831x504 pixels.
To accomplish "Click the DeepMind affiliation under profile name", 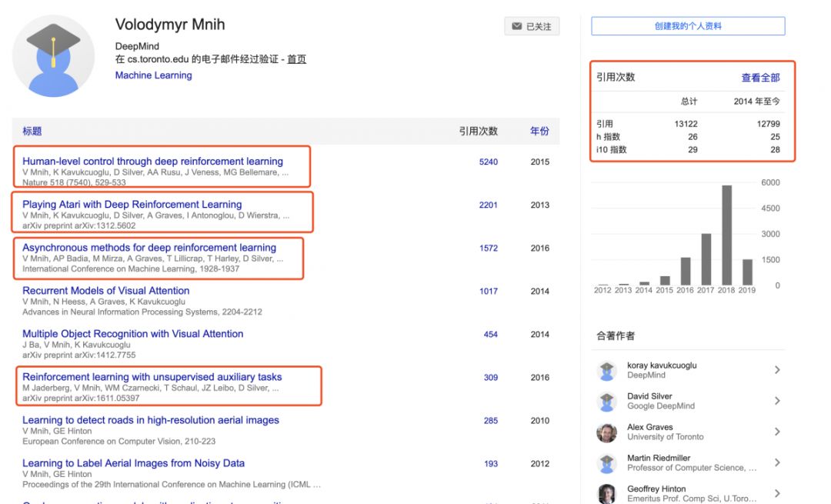I will tap(137, 46).
